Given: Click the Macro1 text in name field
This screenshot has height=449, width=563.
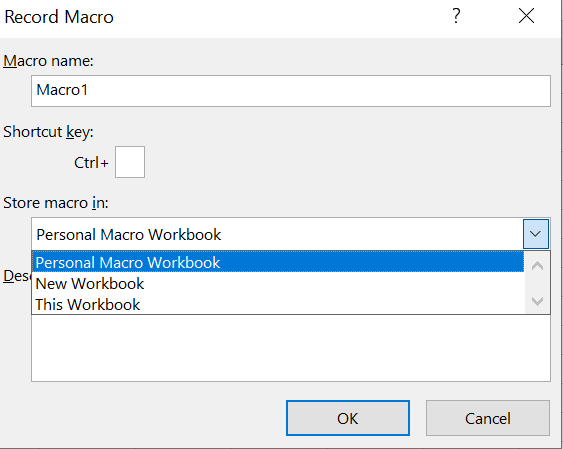Looking at the screenshot, I should click(x=62, y=90).
